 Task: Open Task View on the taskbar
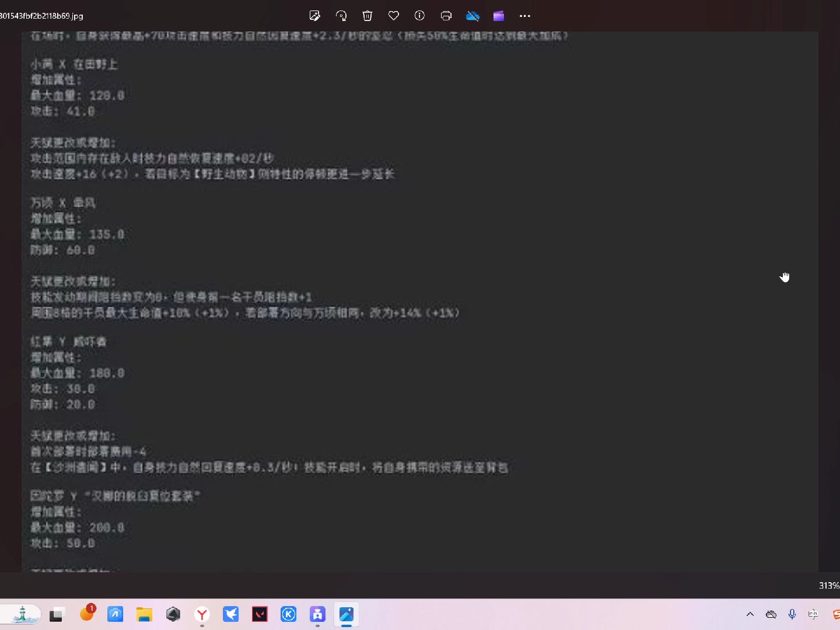coord(57,614)
